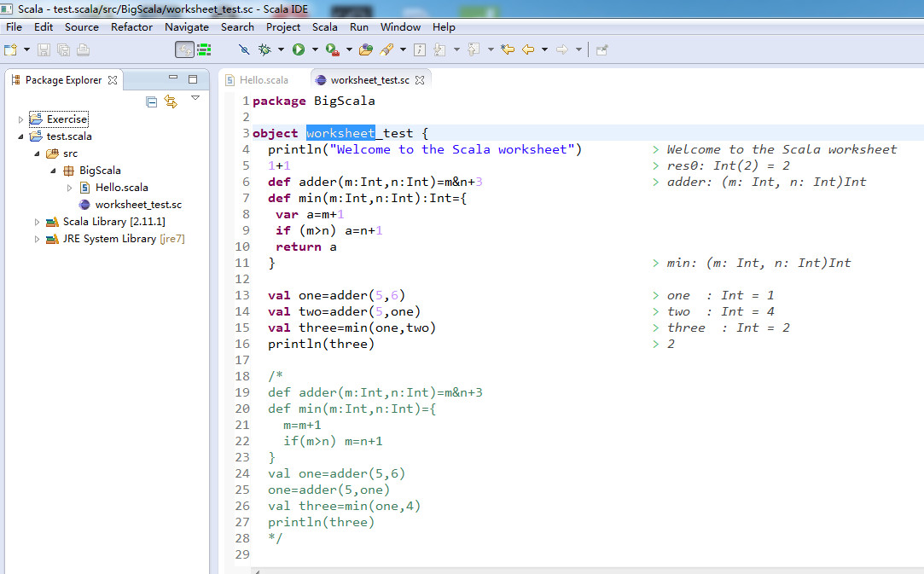Open the External Tools dropdown arrow
This screenshot has width=924, height=574.
349,50
